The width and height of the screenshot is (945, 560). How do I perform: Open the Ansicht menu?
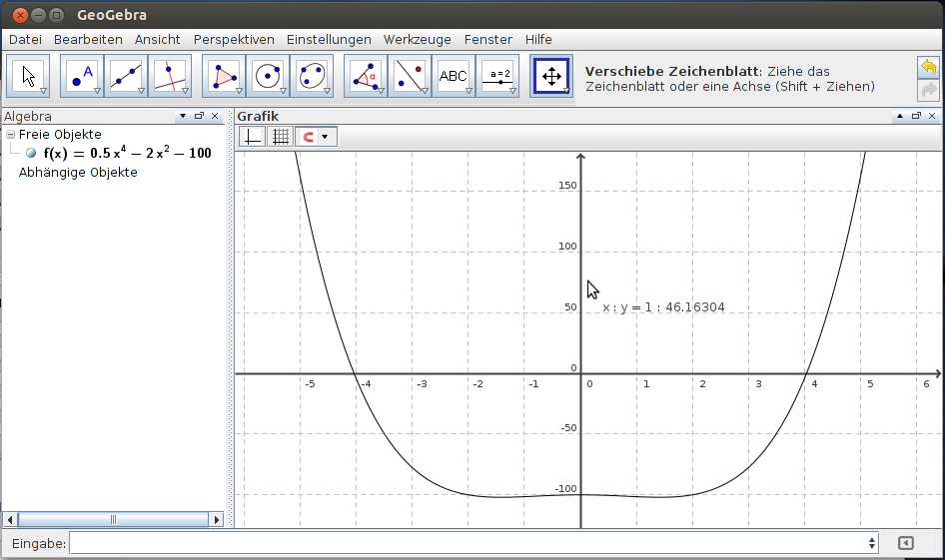point(157,40)
